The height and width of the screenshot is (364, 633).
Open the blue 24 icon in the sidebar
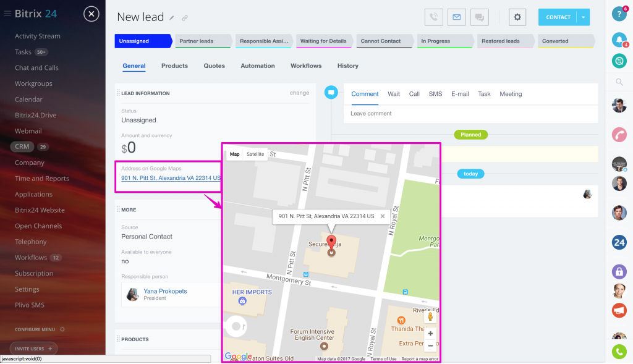coord(619,242)
